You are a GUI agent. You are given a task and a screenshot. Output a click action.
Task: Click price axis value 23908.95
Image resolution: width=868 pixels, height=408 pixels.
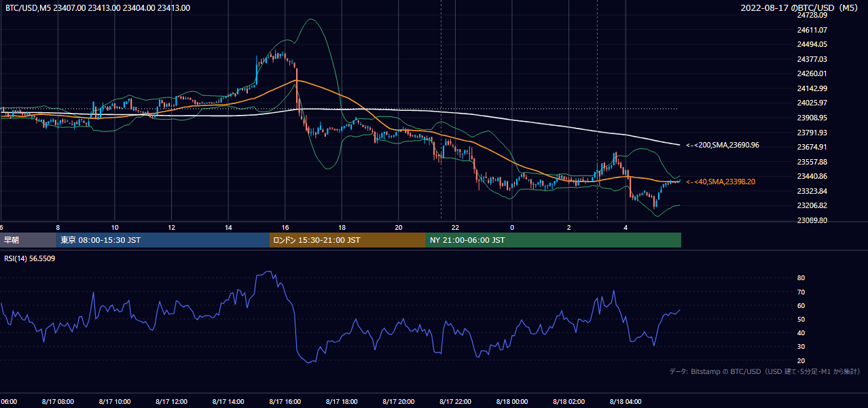pos(812,118)
